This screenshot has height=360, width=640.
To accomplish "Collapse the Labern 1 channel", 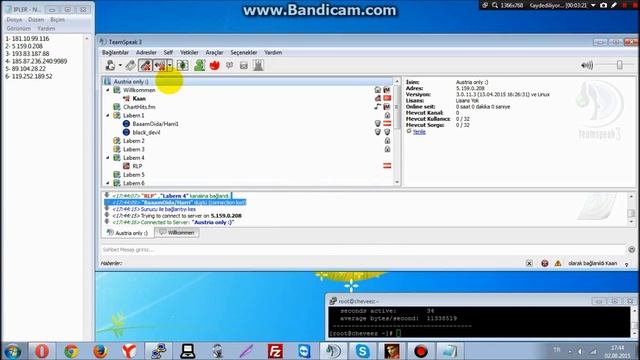I will tap(108, 116).
